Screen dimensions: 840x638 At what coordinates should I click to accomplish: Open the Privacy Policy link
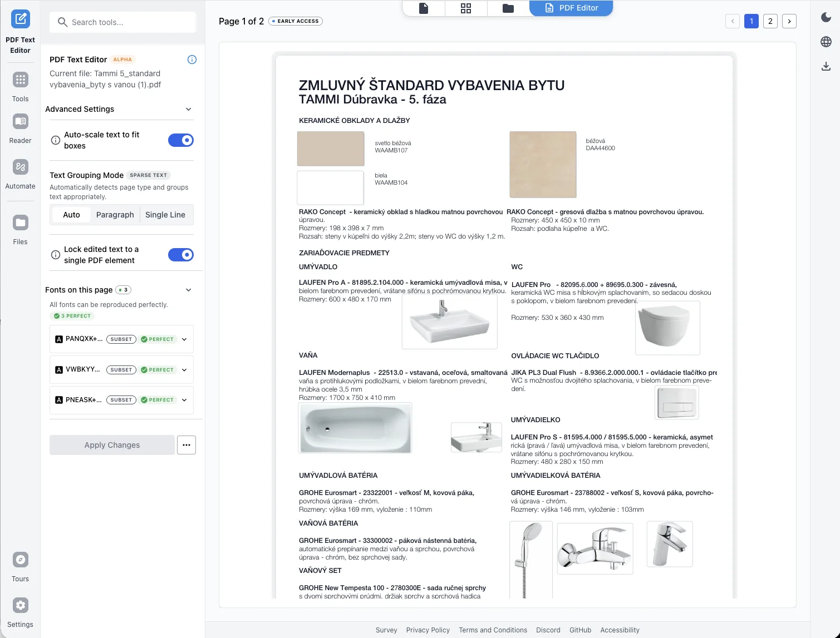pyautogui.click(x=428, y=630)
